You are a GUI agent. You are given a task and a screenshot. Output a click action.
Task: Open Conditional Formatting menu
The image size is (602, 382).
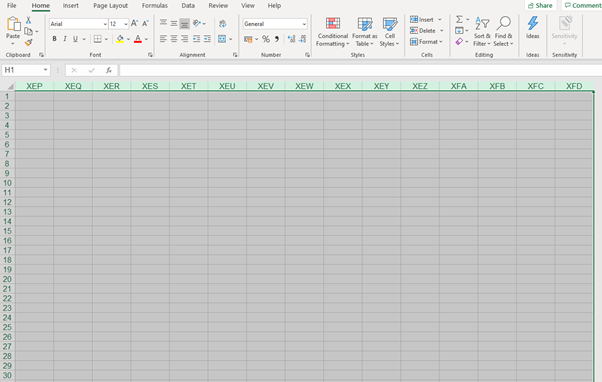pos(332,32)
